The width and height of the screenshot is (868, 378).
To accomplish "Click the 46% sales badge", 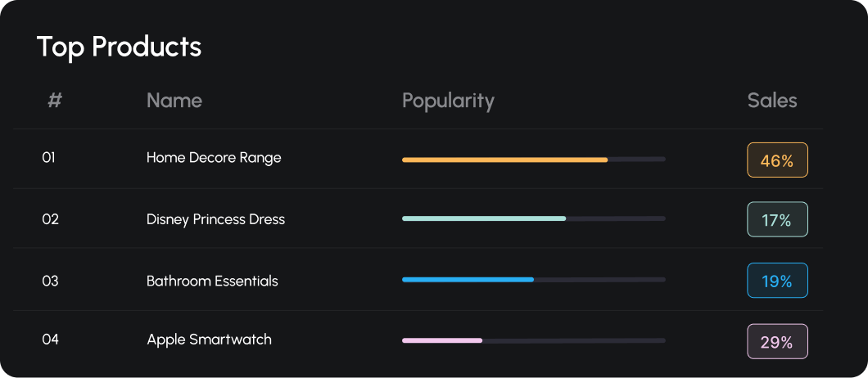I will [777, 160].
